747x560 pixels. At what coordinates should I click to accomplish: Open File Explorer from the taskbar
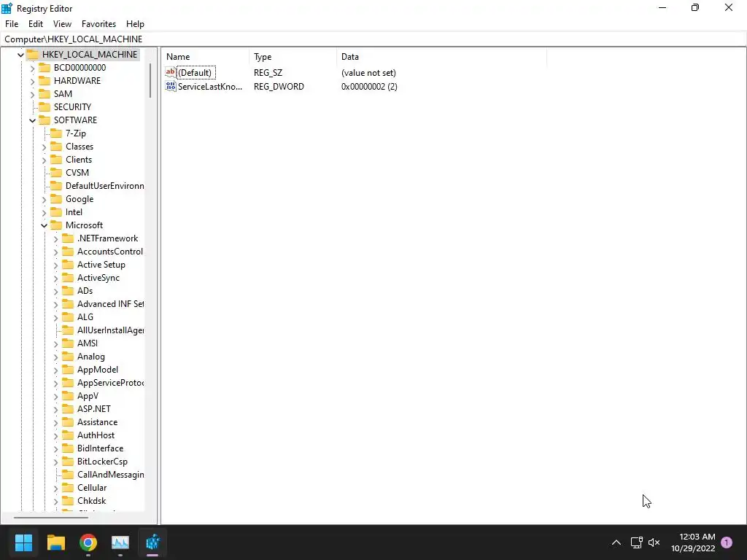[x=55, y=542]
